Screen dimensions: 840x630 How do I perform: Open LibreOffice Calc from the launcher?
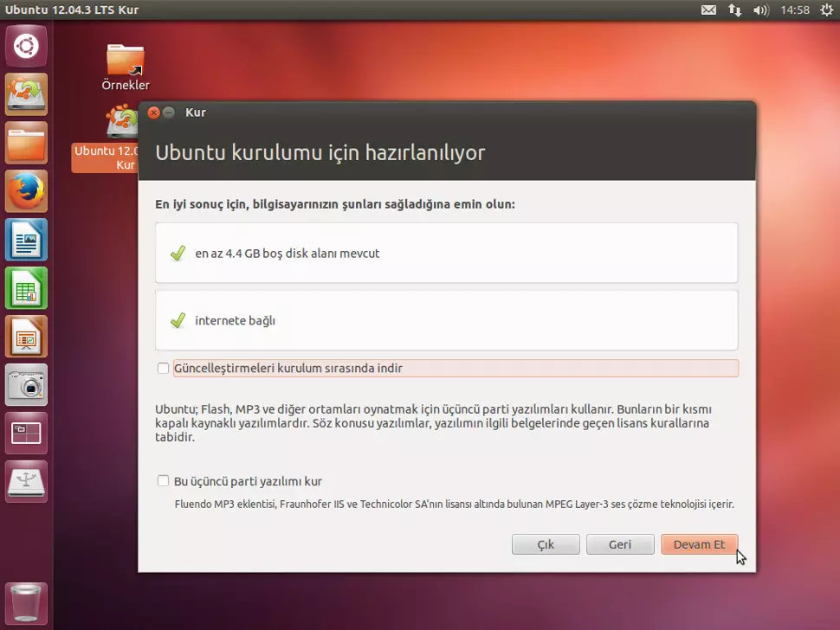(26, 288)
